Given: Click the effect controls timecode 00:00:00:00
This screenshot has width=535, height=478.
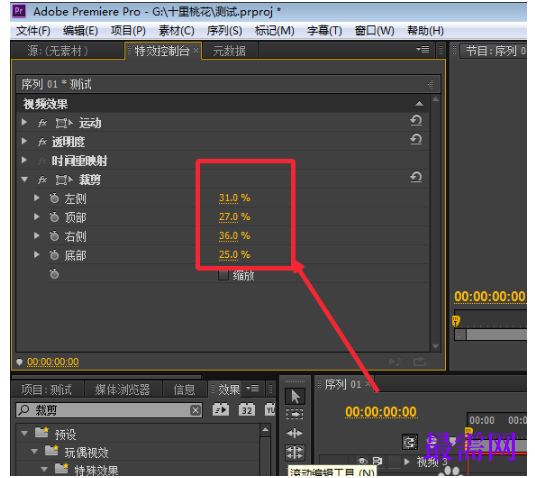Looking at the screenshot, I should (53, 362).
